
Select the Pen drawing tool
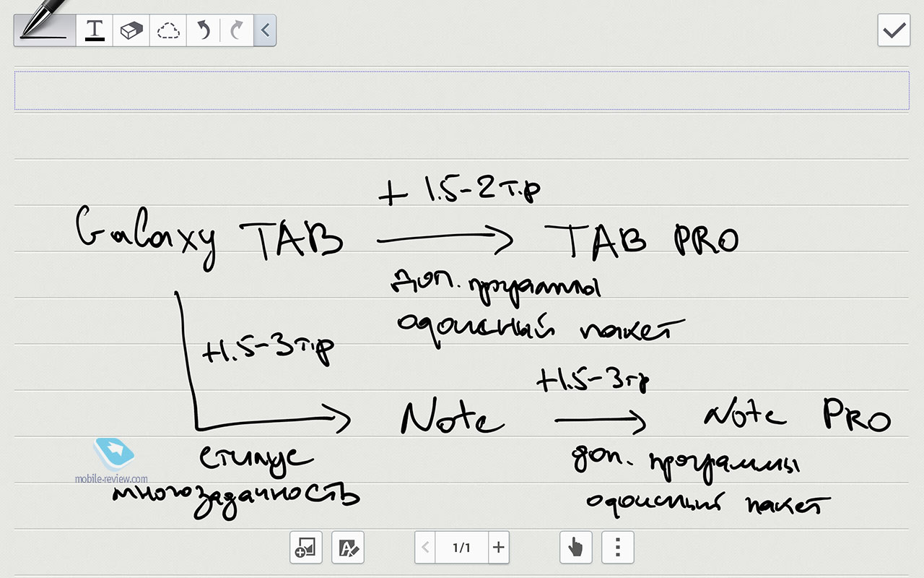click(x=45, y=30)
